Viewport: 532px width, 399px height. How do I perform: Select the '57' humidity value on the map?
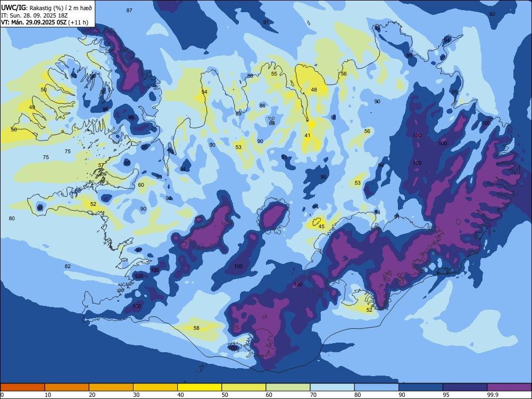coord(101,165)
